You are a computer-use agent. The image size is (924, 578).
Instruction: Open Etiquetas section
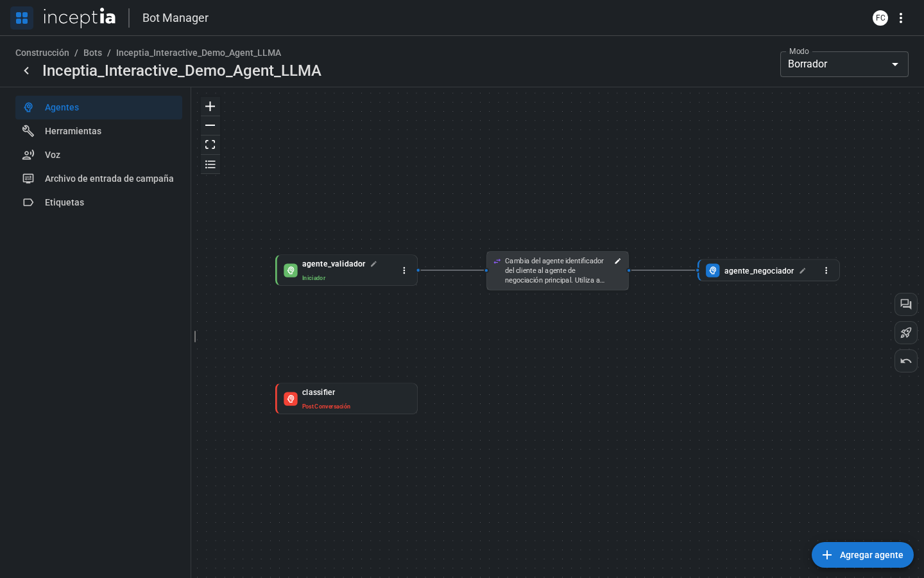[99, 202]
